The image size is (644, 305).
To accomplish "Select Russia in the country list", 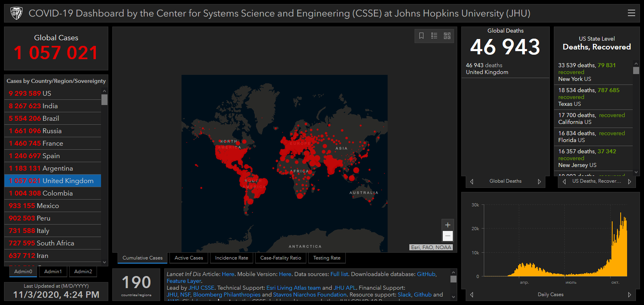I will [53, 131].
